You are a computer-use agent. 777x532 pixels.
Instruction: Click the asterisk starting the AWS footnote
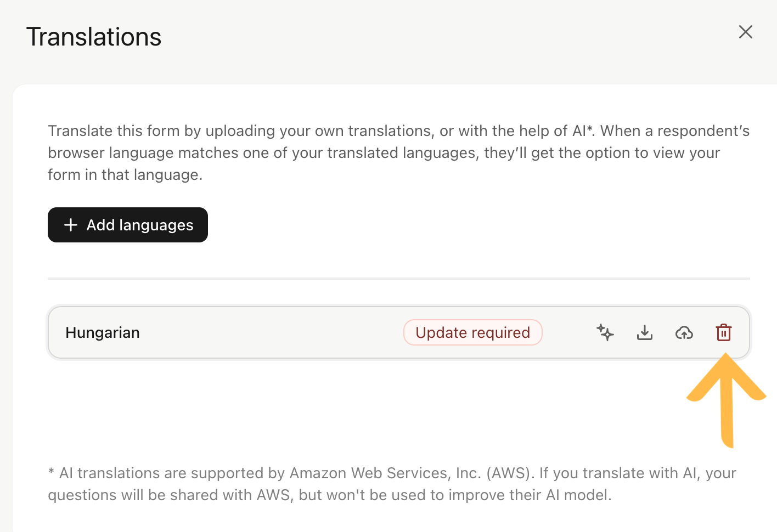(51, 472)
